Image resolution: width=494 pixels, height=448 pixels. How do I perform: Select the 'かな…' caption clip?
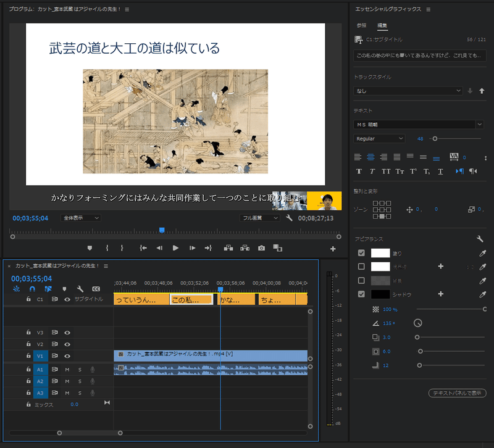tap(237, 300)
